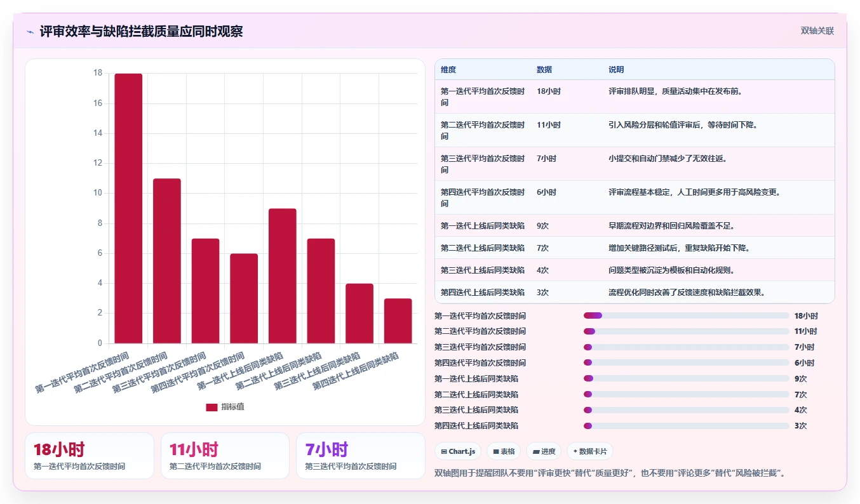
Task: Click the 3次 value in the table
Action: (543, 293)
